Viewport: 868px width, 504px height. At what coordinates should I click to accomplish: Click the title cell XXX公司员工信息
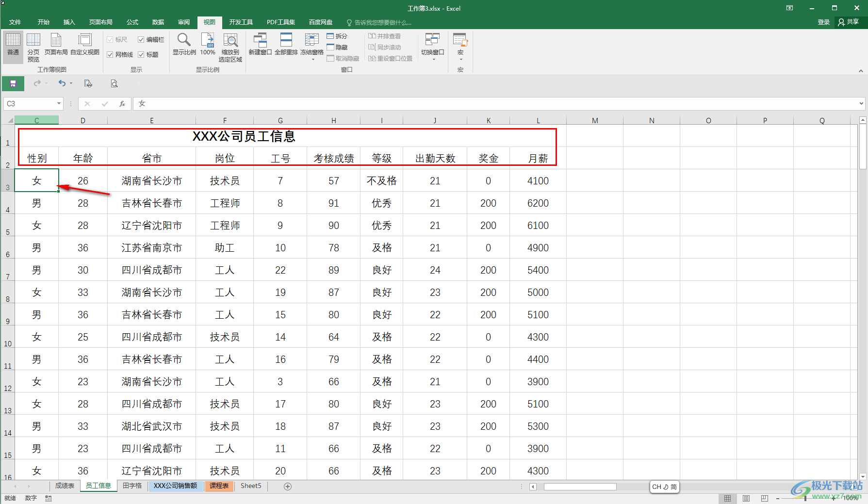244,136
